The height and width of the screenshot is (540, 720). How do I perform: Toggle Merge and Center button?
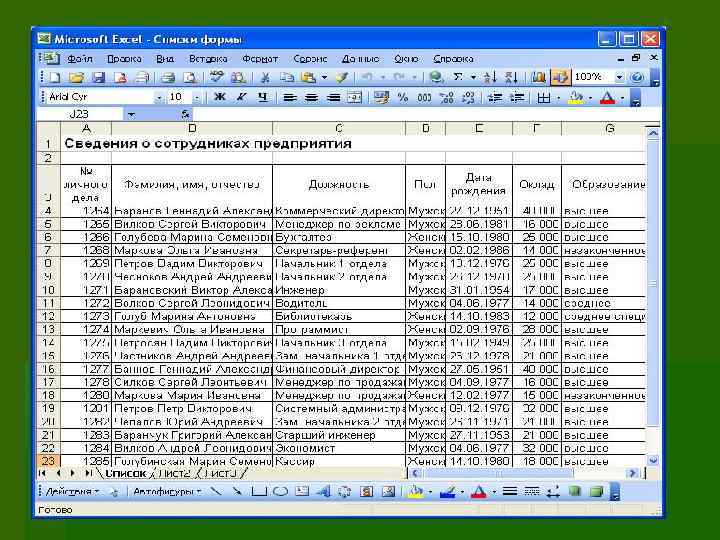point(354,98)
